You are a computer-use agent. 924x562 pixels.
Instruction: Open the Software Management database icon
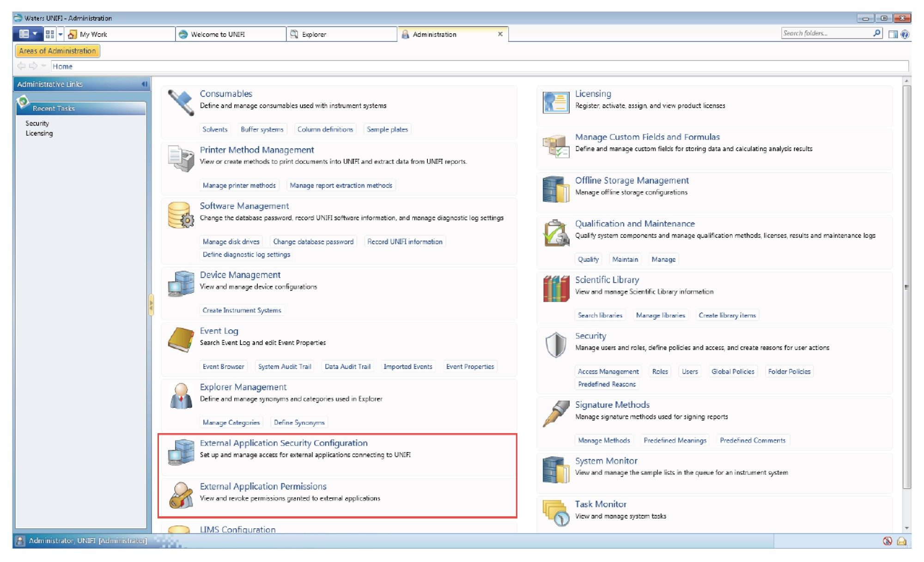coord(181,215)
